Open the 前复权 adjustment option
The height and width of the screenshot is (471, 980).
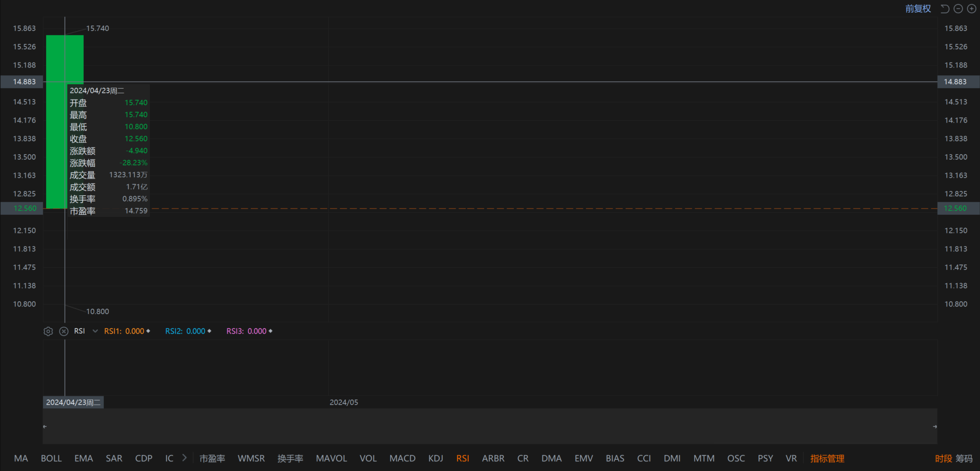(x=918, y=8)
